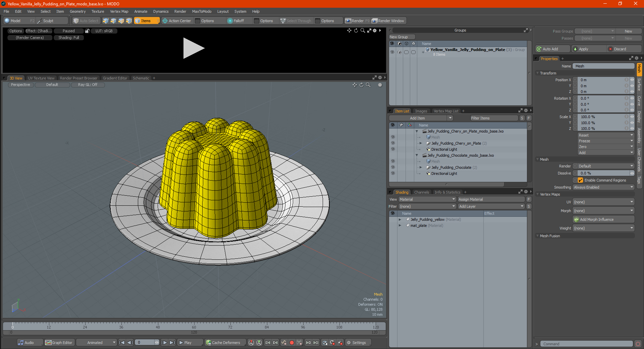Expand the Jelly_Pudding_yellow material
Viewport: 644px width, 349px height.
point(400,219)
